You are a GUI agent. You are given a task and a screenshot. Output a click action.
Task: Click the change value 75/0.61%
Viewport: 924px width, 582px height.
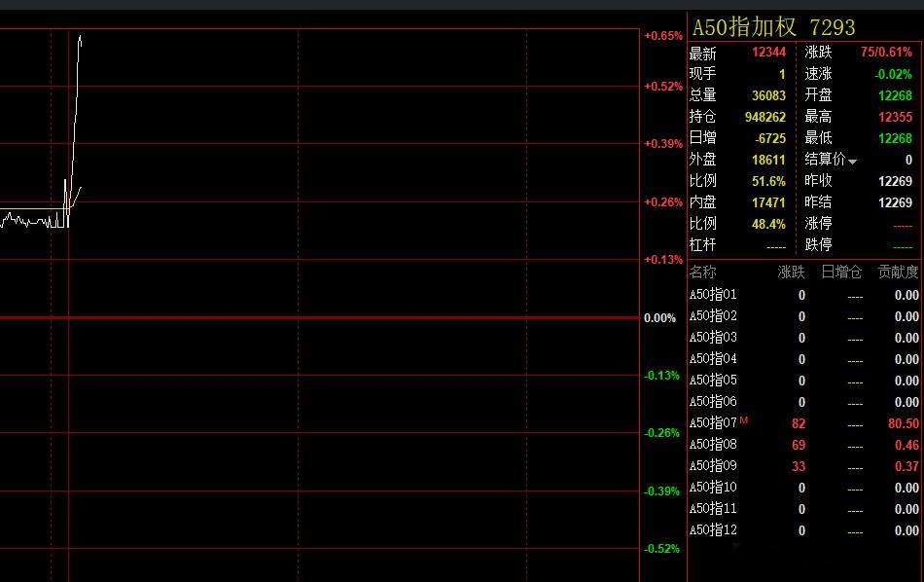(x=886, y=52)
